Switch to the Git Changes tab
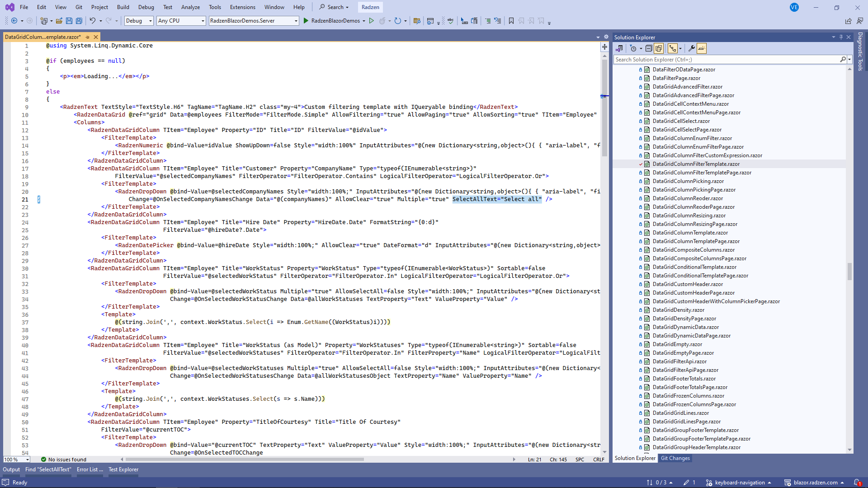The height and width of the screenshot is (488, 868). pos(675,458)
